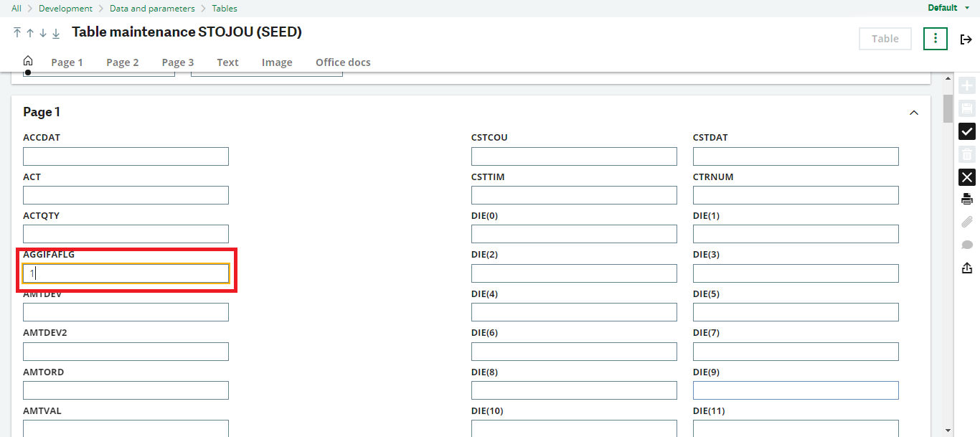980x437 pixels.
Task: Click inside the ACCDAT input field
Action: 126,156
